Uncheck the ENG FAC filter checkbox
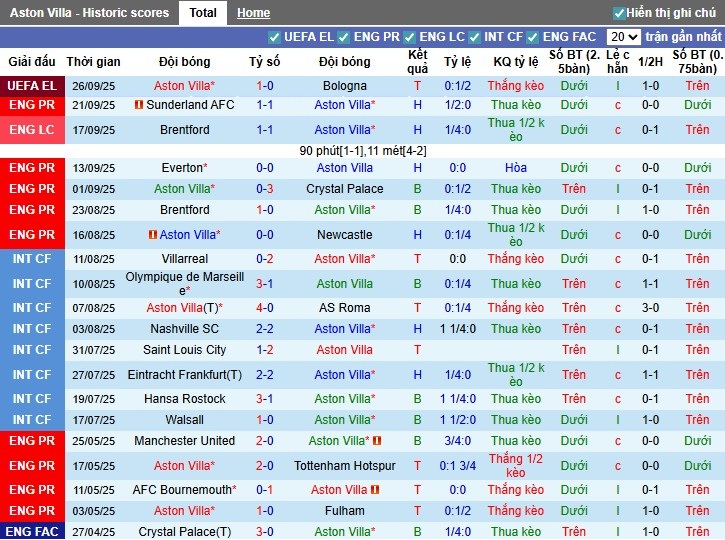The height and width of the screenshot is (540, 725). (x=534, y=37)
